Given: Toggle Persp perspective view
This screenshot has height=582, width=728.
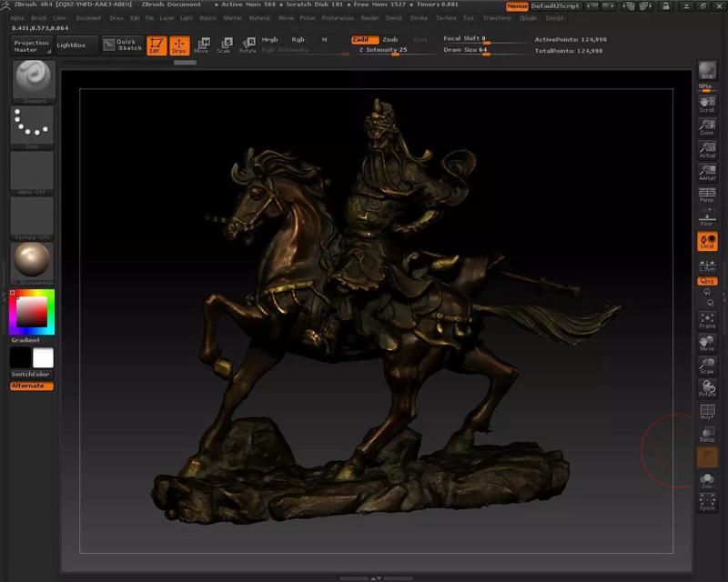Looking at the screenshot, I should 707,194.
